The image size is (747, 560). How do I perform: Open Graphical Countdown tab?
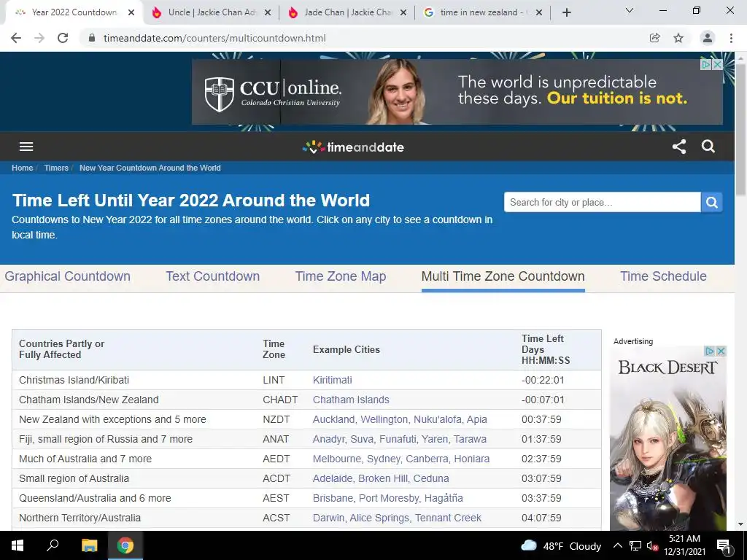pos(67,276)
